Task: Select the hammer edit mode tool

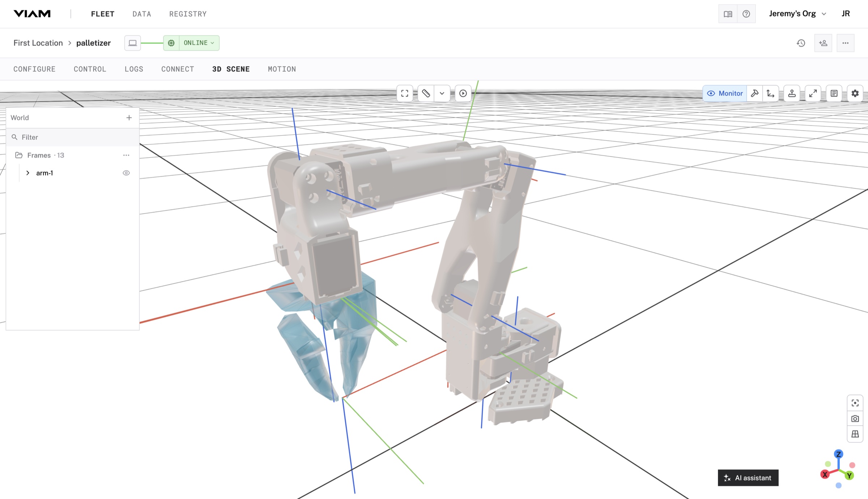Action: click(x=754, y=93)
